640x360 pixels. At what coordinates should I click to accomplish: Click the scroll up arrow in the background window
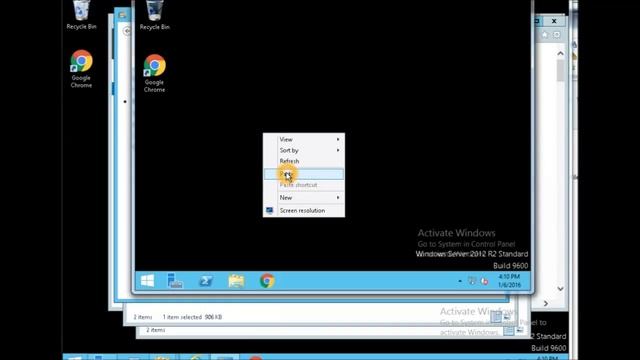[x=560, y=53]
